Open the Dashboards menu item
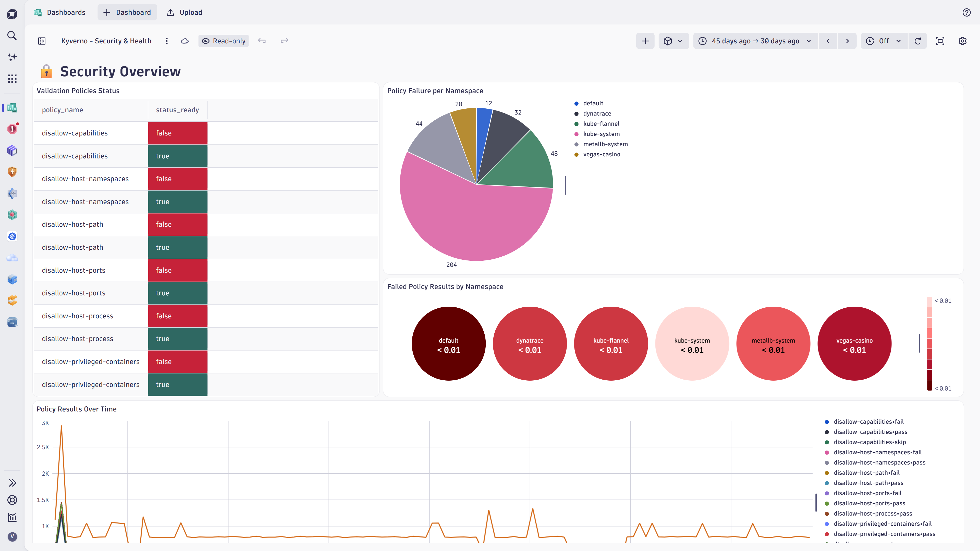 (60, 12)
